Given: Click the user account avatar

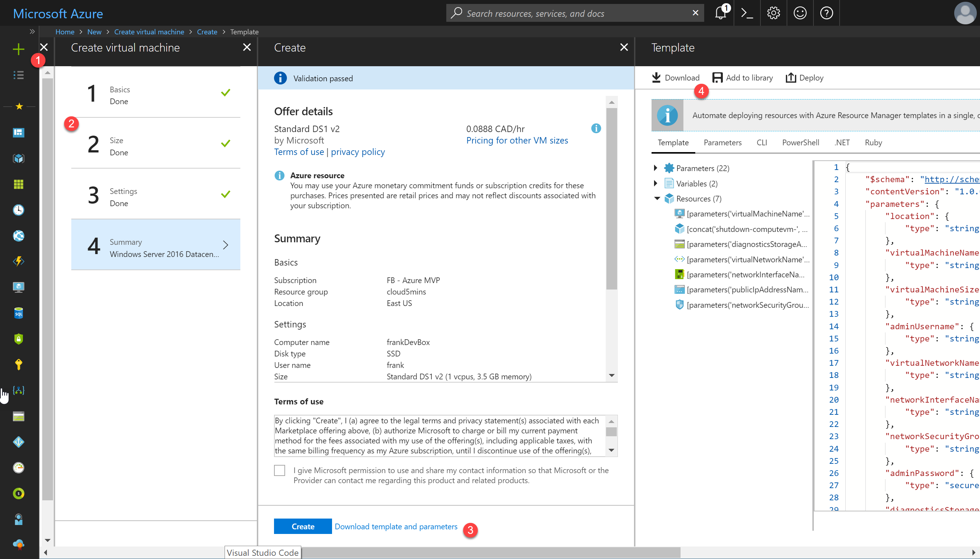Looking at the screenshot, I should (x=965, y=13).
